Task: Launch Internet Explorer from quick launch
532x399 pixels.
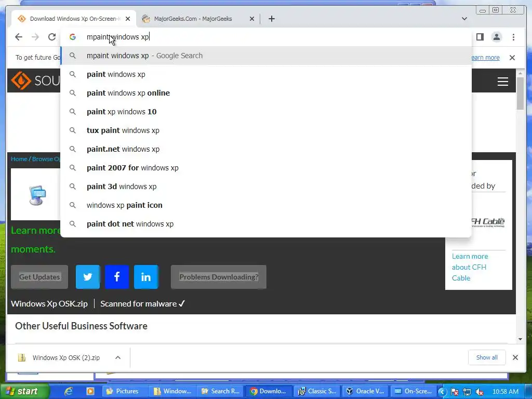Action: pyautogui.click(x=69, y=391)
